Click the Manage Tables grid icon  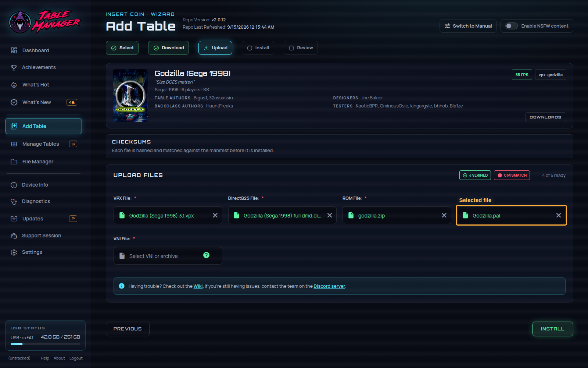(x=14, y=144)
